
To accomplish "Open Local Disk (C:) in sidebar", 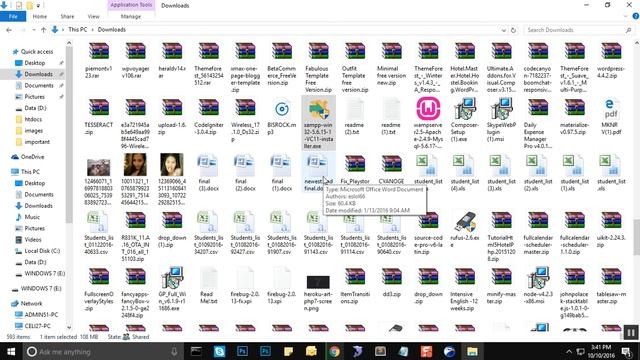I will pyautogui.click(x=42, y=251).
